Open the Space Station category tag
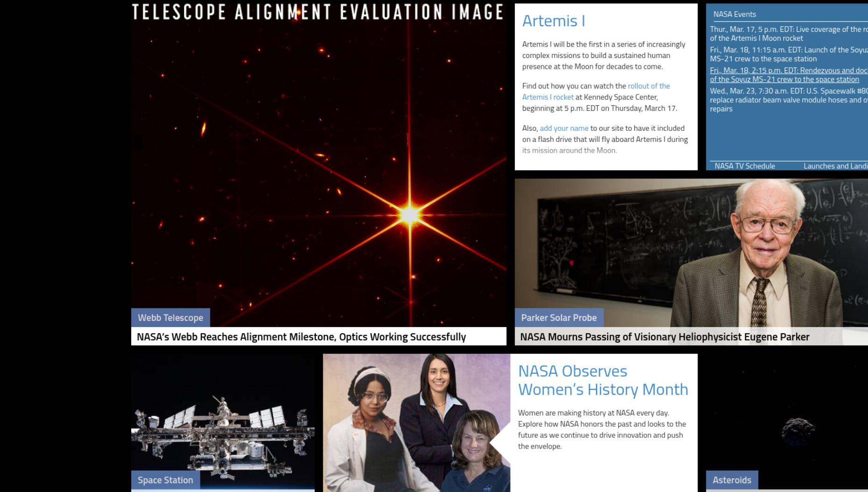 point(165,480)
